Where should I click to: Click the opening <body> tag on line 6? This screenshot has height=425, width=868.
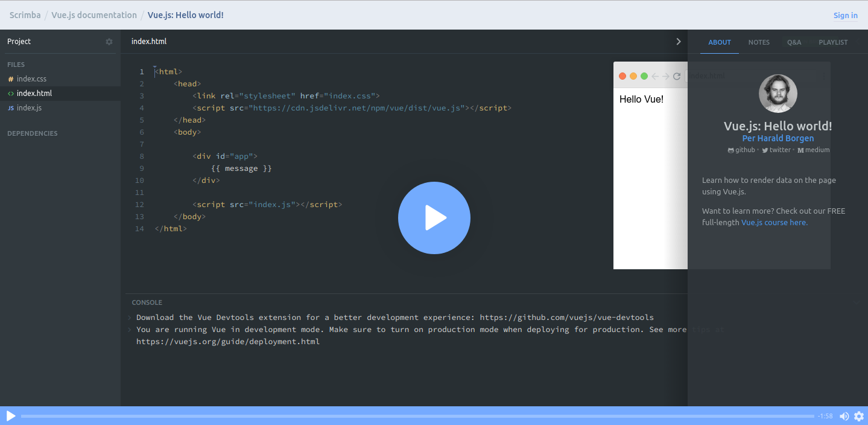click(187, 132)
